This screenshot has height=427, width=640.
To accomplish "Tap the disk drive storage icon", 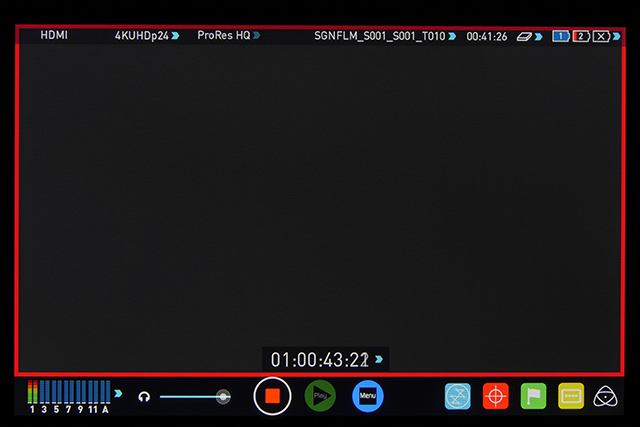I will click(524, 37).
